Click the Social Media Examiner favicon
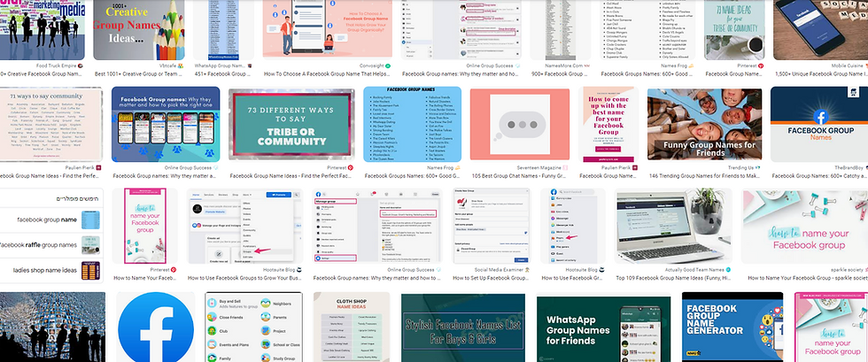The height and width of the screenshot is (362, 868). click(527, 270)
